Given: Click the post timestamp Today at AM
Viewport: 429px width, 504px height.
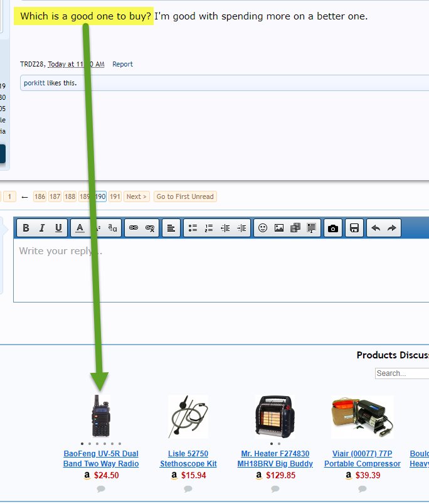Looking at the screenshot, I should point(76,64).
